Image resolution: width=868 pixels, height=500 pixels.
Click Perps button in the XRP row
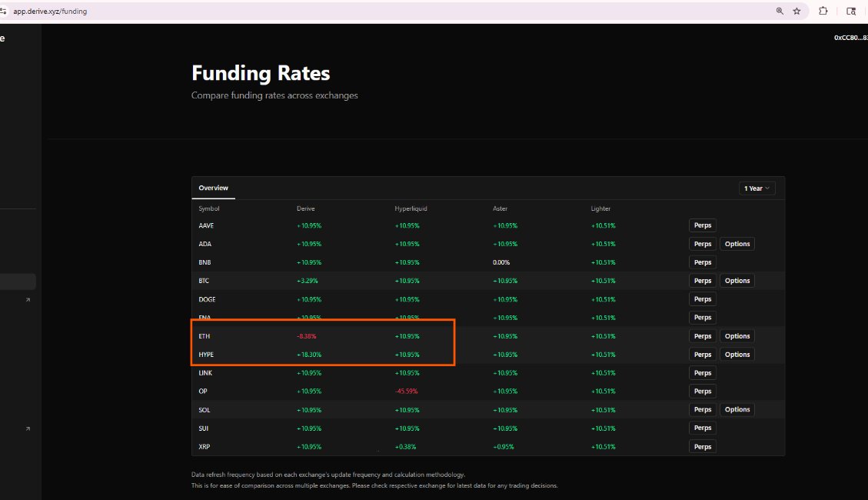pos(703,446)
